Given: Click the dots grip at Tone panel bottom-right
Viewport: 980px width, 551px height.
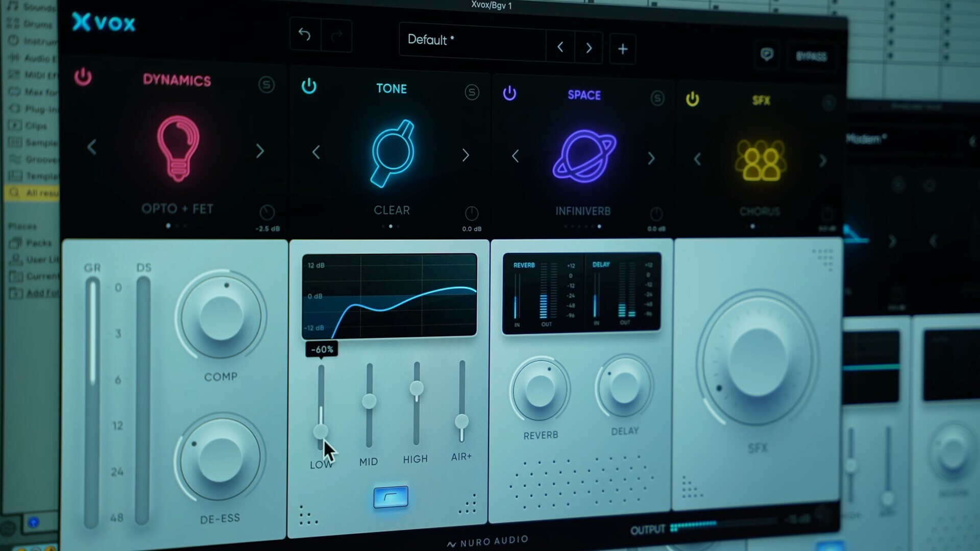Looking at the screenshot, I should click(x=468, y=504).
